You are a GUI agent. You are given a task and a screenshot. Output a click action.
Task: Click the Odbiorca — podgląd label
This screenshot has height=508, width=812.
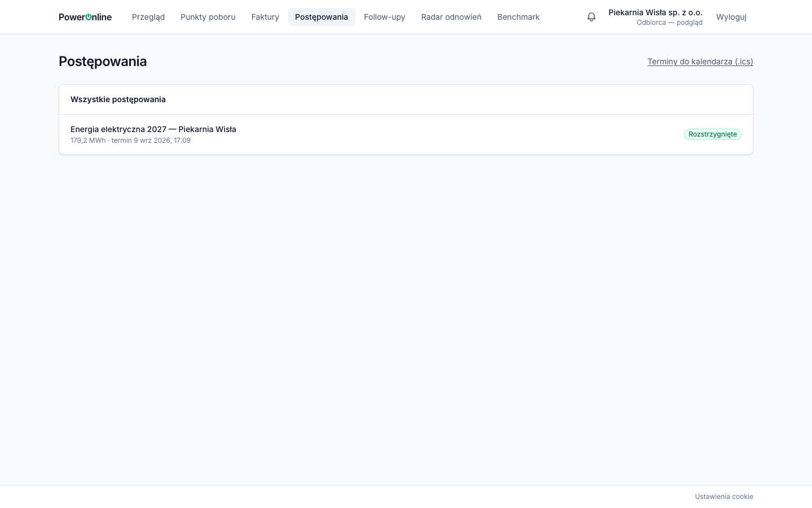click(669, 23)
